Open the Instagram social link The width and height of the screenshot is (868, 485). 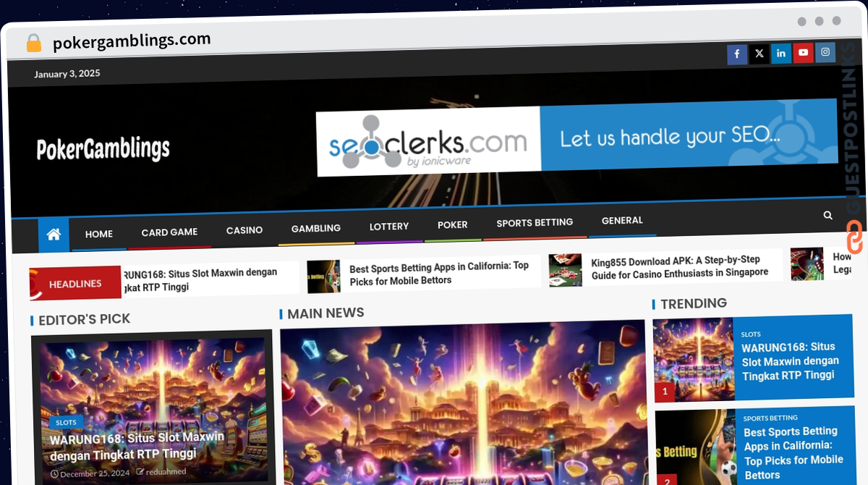coord(825,52)
